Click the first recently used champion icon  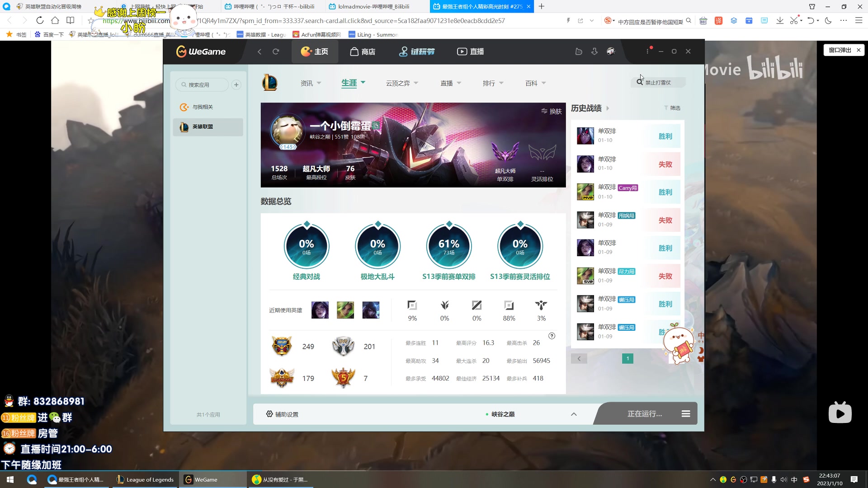(x=320, y=310)
